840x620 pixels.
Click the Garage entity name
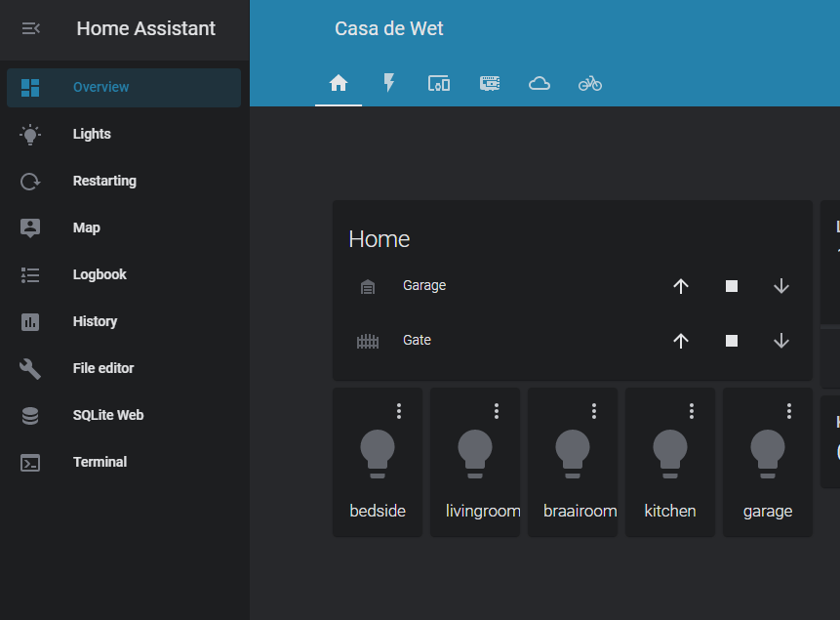424,286
